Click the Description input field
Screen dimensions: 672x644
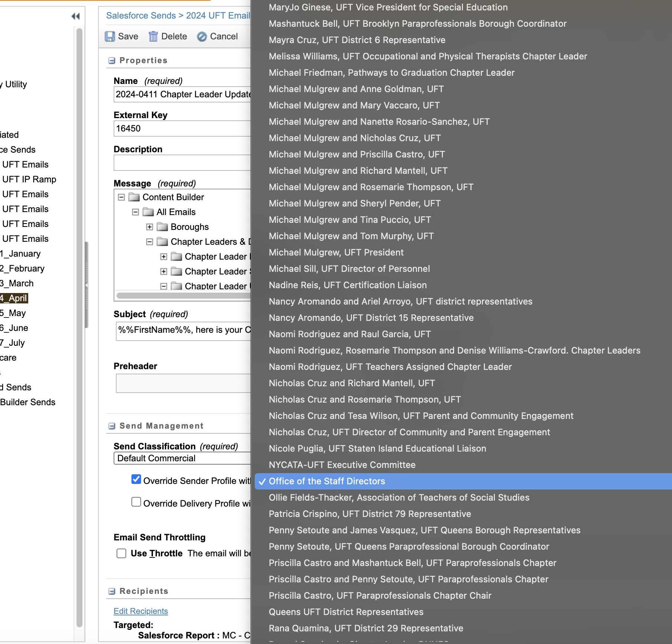[182, 163]
